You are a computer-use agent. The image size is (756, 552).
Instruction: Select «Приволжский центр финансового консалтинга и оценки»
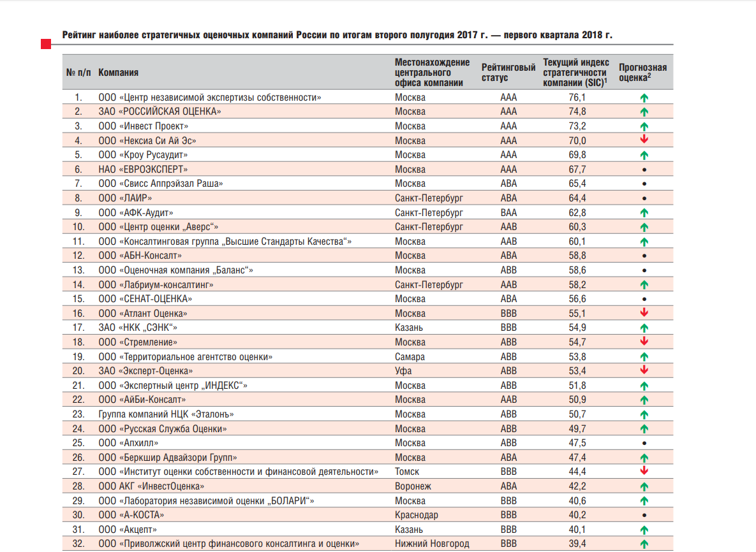(228, 544)
